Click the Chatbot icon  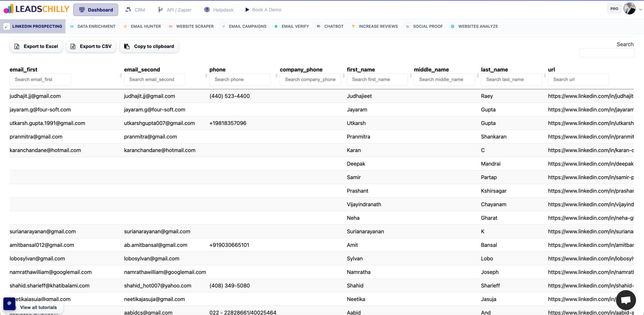point(319,26)
